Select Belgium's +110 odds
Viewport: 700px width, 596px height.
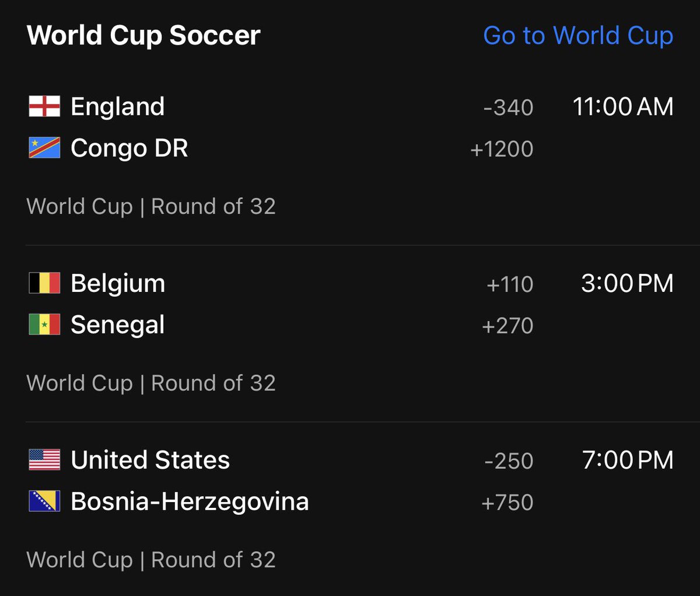point(510,284)
